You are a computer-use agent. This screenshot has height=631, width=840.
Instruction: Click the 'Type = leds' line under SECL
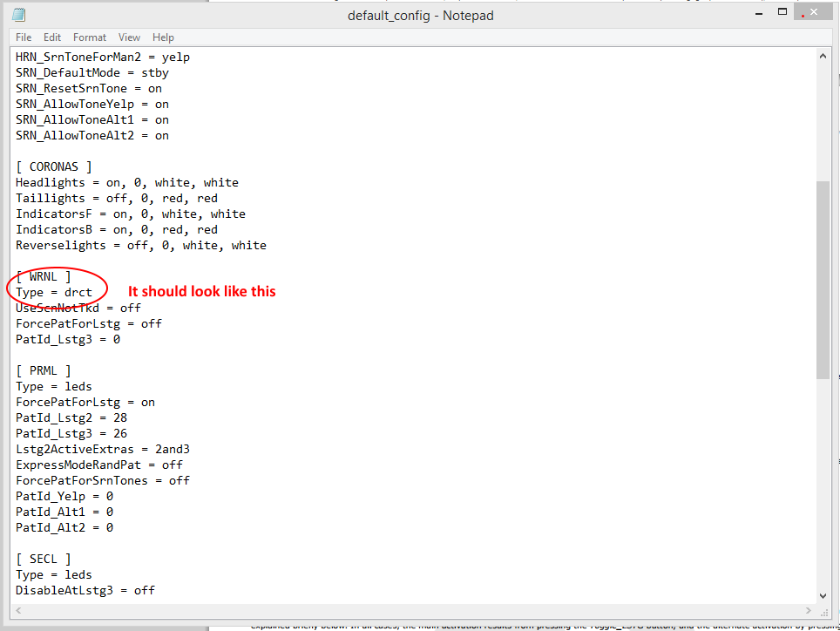[x=53, y=574]
